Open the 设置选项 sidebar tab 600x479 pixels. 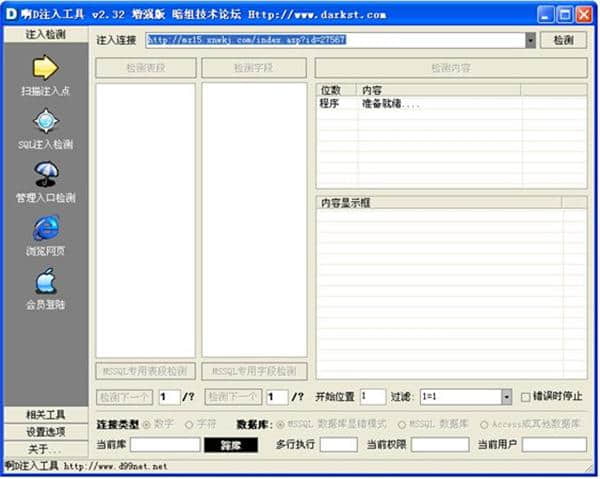(45, 431)
